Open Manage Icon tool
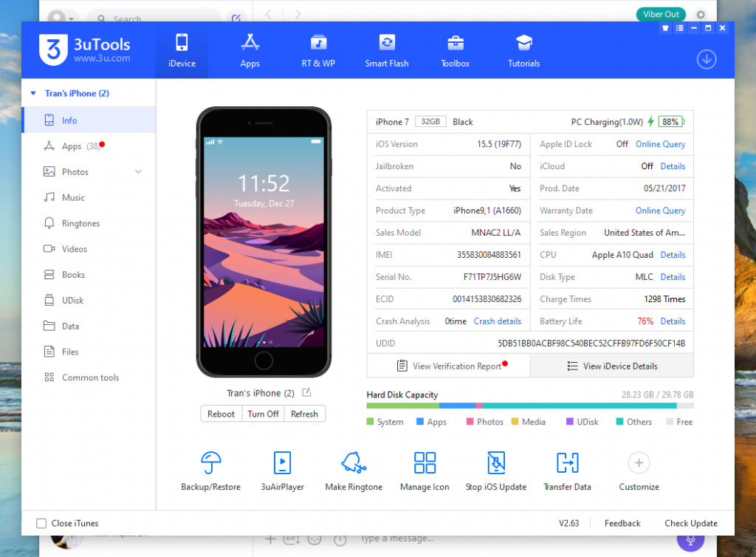The width and height of the screenshot is (756, 557). click(x=425, y=471)
